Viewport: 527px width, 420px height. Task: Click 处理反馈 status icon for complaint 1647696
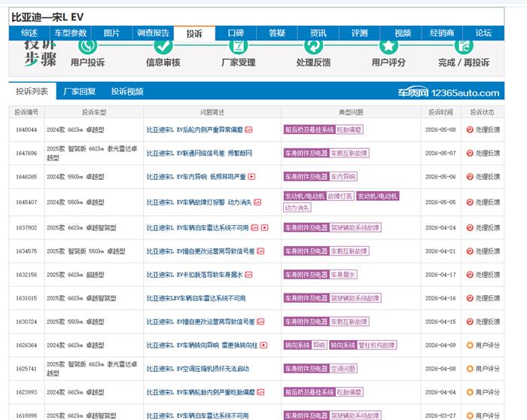pos(470,154)
